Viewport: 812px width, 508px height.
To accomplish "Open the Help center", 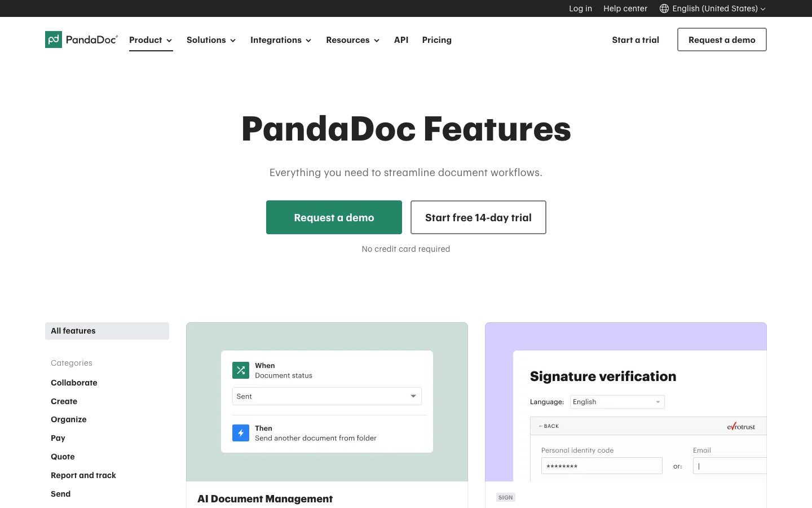I will 625,8.
